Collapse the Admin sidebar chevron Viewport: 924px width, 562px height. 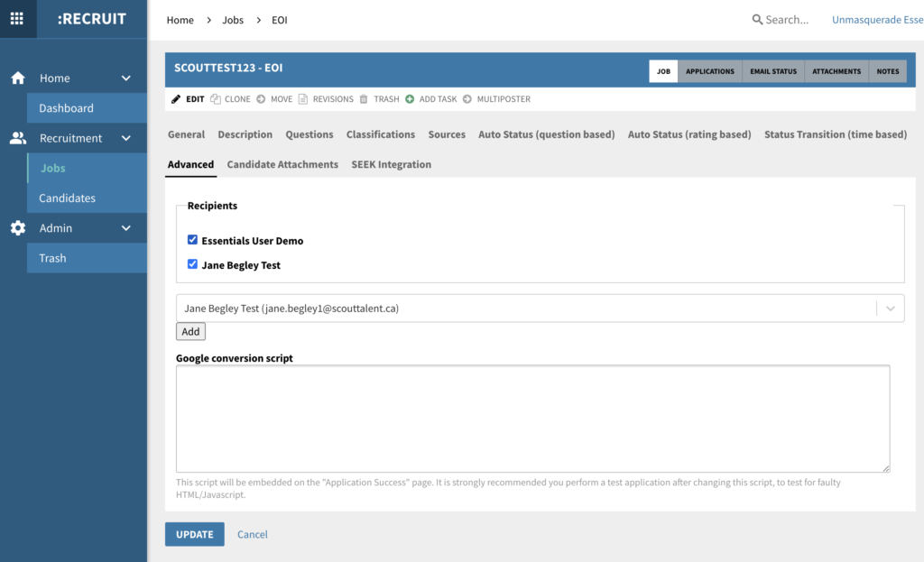126,228
